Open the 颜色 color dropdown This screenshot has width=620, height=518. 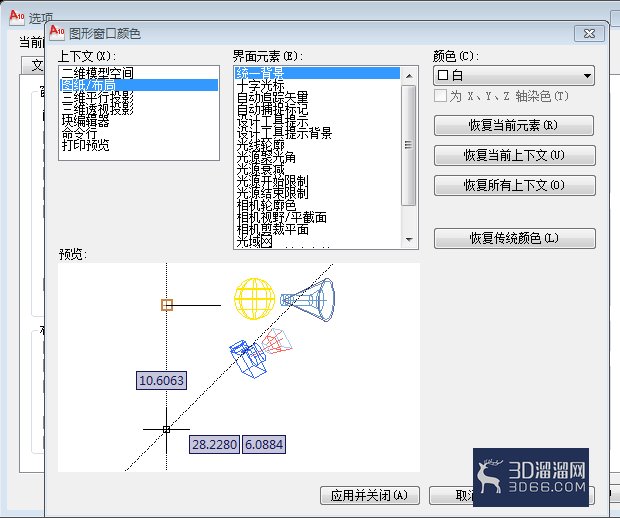click(x=514, y=76)
